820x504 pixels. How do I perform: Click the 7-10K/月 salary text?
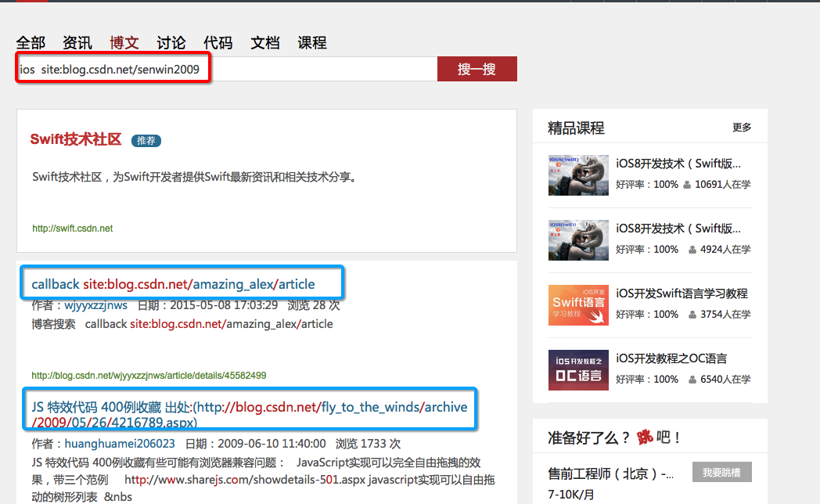571,495
